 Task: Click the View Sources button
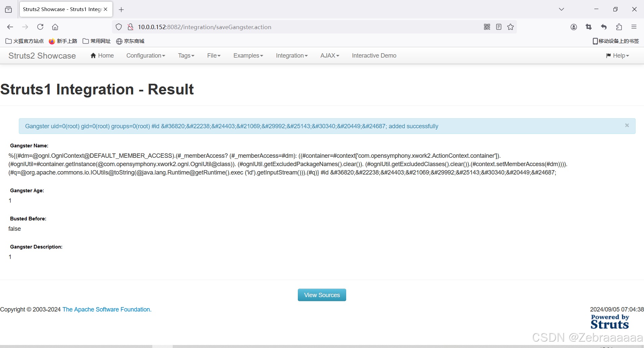pos(322,295)
